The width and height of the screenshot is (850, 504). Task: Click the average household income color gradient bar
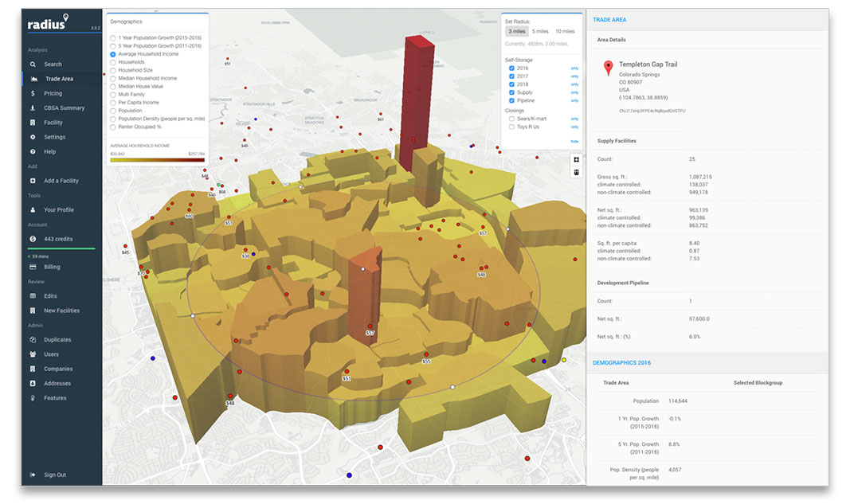click(157, 160)
